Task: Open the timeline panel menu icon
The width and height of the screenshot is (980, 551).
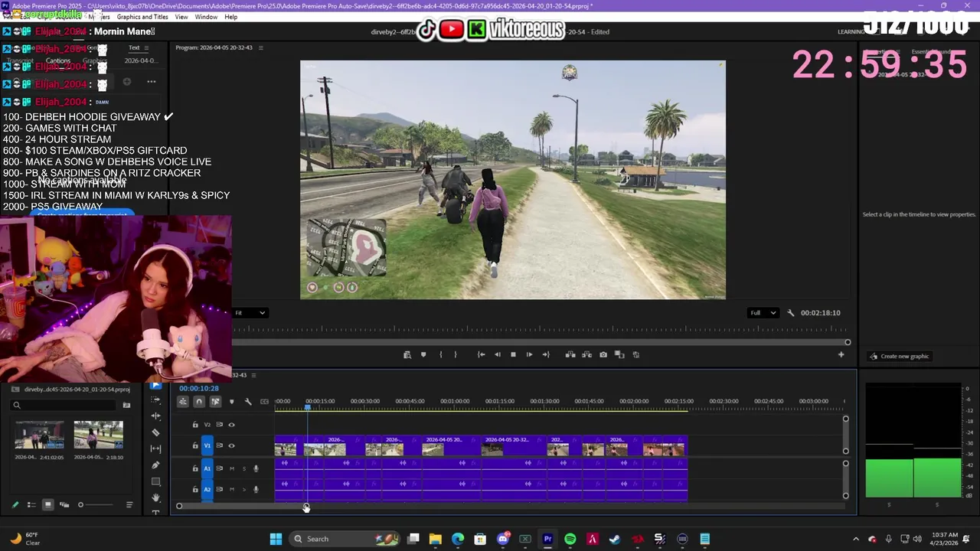Action: [x=253, y=375]
